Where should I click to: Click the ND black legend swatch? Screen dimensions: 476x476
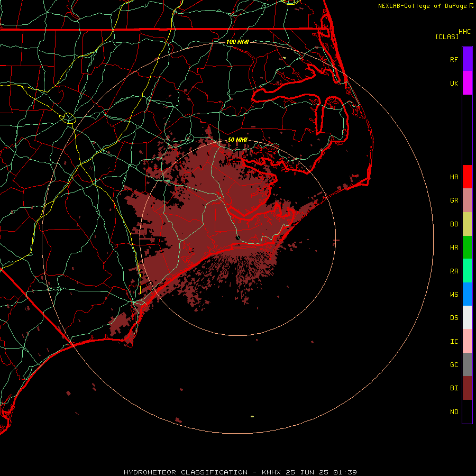[467, 411]
